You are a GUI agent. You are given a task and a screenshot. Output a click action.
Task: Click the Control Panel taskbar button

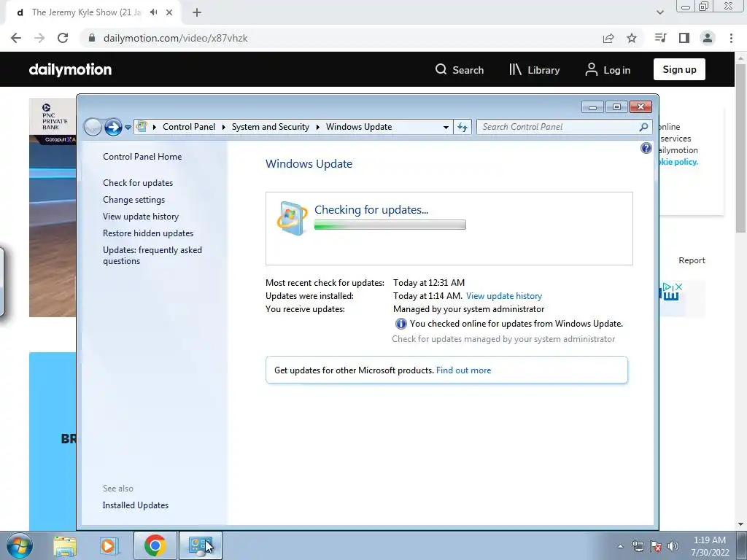[x=201, y=545]
